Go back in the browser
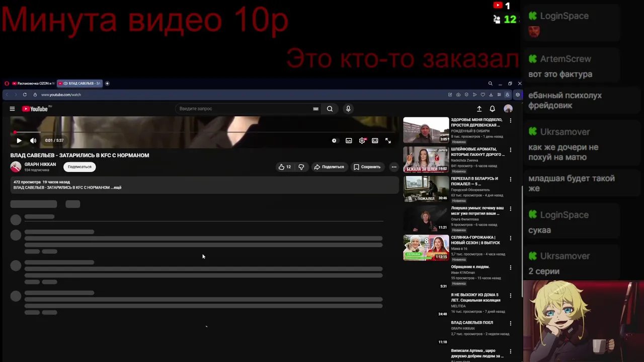 point(7,95)
